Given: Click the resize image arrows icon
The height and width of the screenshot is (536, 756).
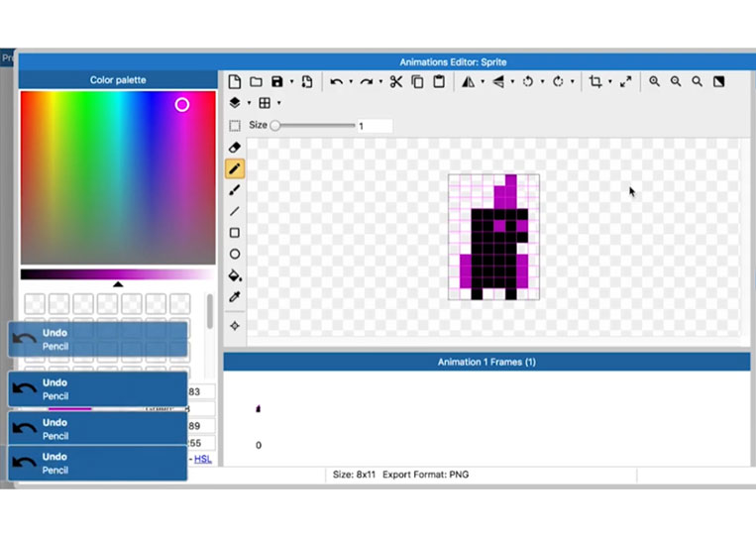Looking at the screenshot, I should pyautogui.click(x=626, y=82).
